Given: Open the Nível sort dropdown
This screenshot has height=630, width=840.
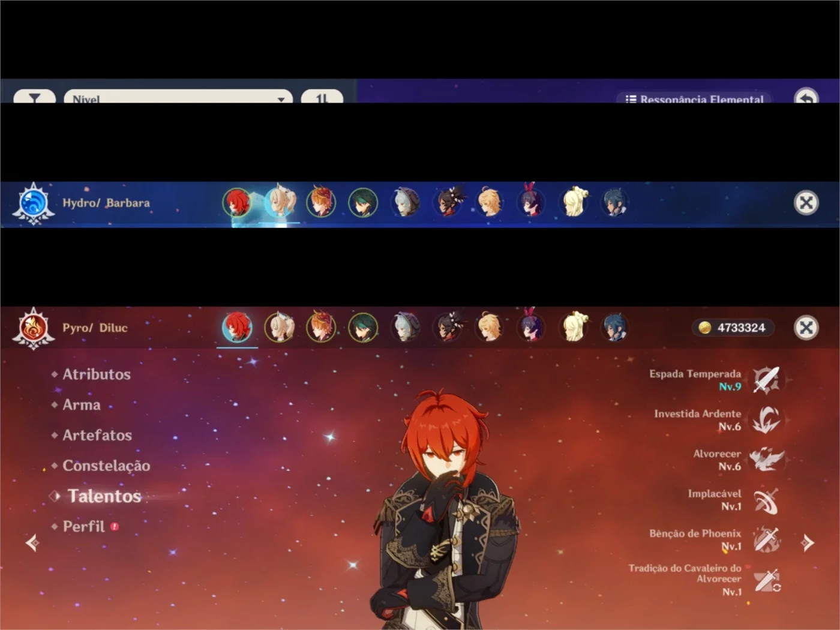Looking at the screenshot, I should click(x=178, y=97).
